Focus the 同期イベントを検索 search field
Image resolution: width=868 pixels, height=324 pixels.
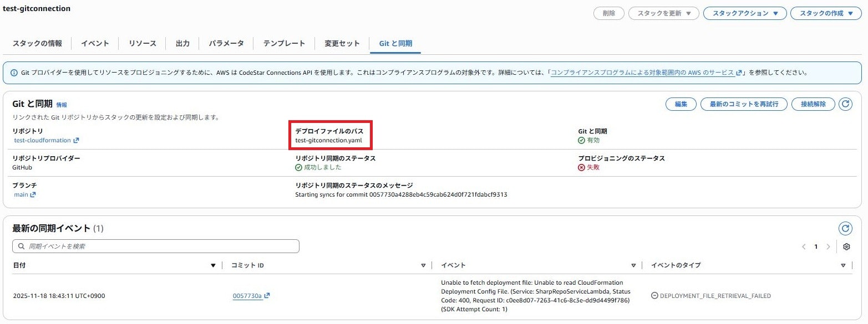(x=156, y=246)
